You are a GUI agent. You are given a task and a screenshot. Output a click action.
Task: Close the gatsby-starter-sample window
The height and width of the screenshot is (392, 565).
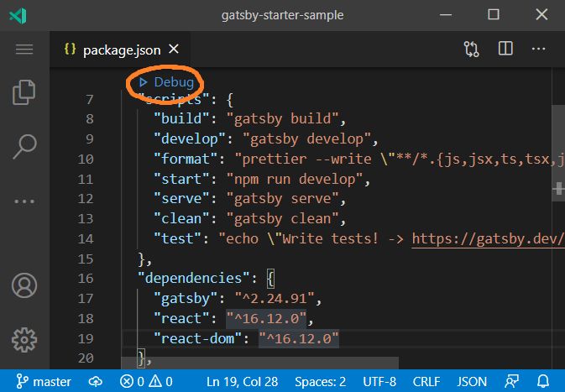click(x=541, y=15)
